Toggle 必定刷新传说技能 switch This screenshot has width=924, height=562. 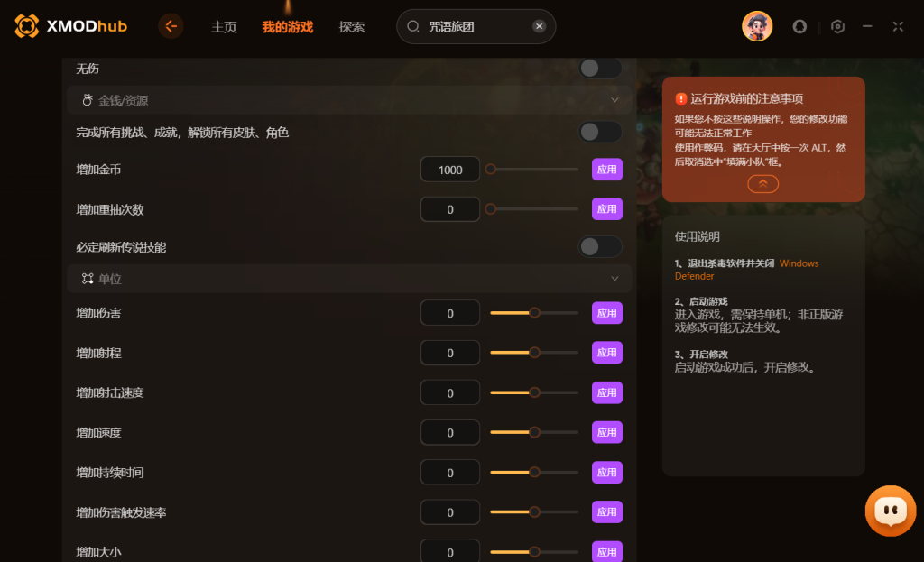[x=600, y=247]
